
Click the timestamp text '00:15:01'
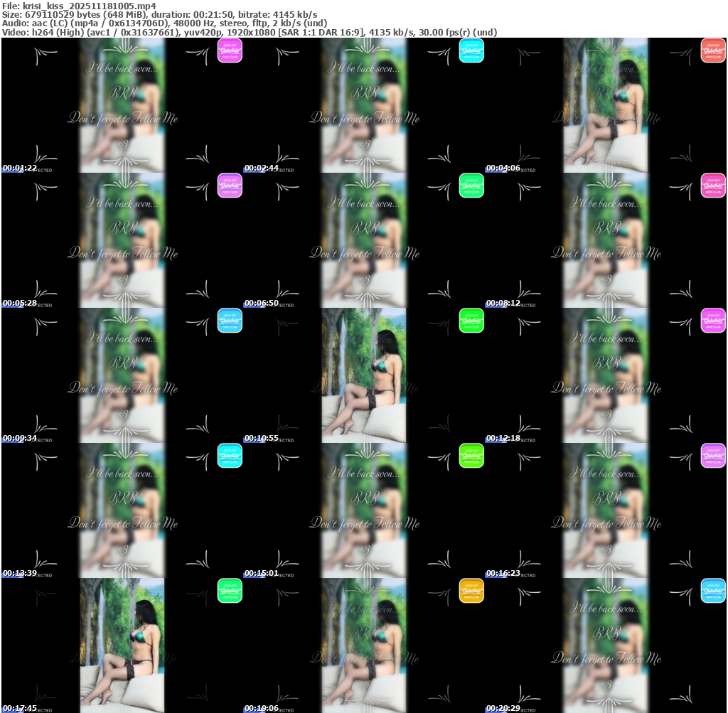click(x=262, y=573)
